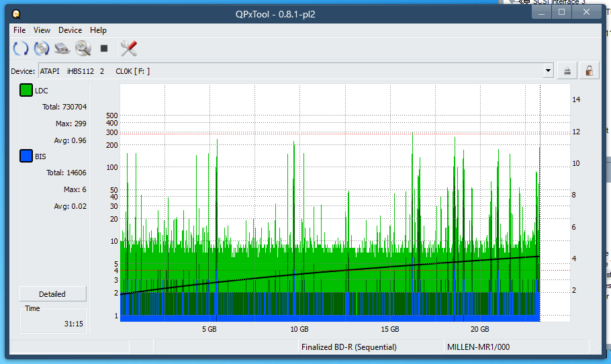This screenshot has width=611, height=364.
Task: Maximize the QPxTool window
Action: (x=562, y=11)
